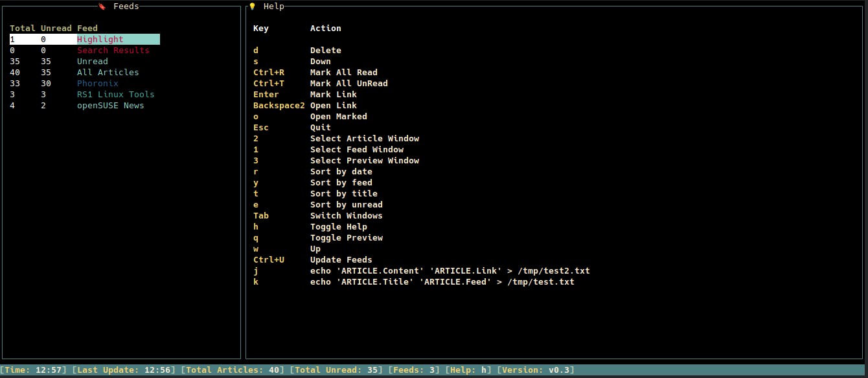The height and width of the screenshot is (378, 868).
Task: Click the bookmark icon beside Feeds title
Action: click(102, 6)
